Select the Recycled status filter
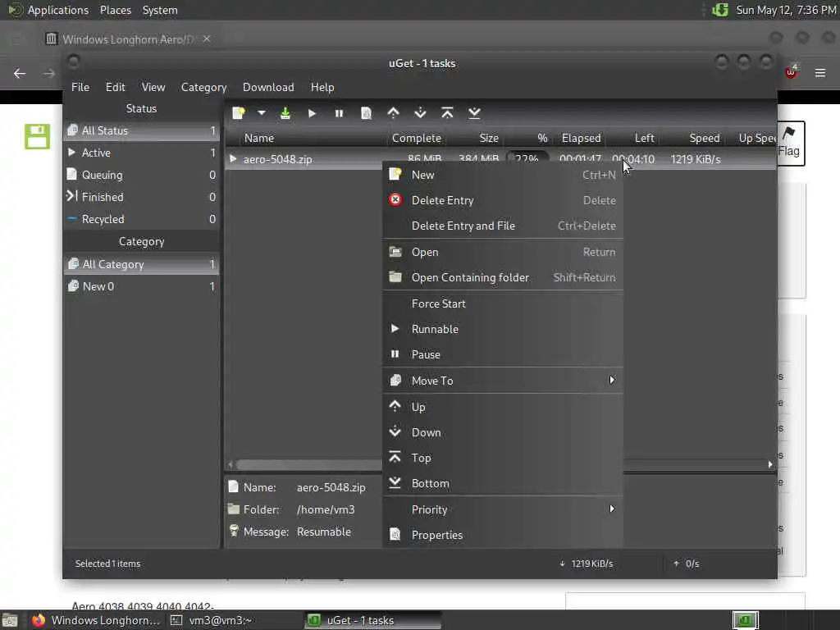Viewport: 840px width, 630px height. (x=141, y=219)
